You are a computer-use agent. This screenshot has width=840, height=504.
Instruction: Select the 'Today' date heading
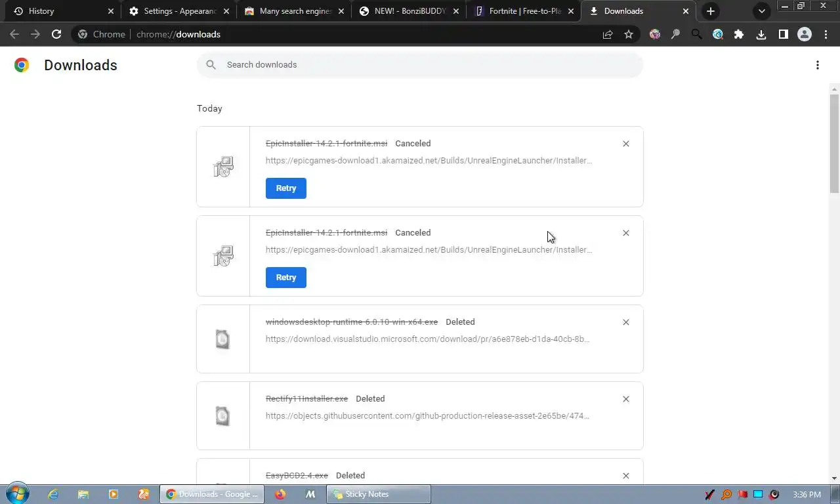[x=209, y=108]
